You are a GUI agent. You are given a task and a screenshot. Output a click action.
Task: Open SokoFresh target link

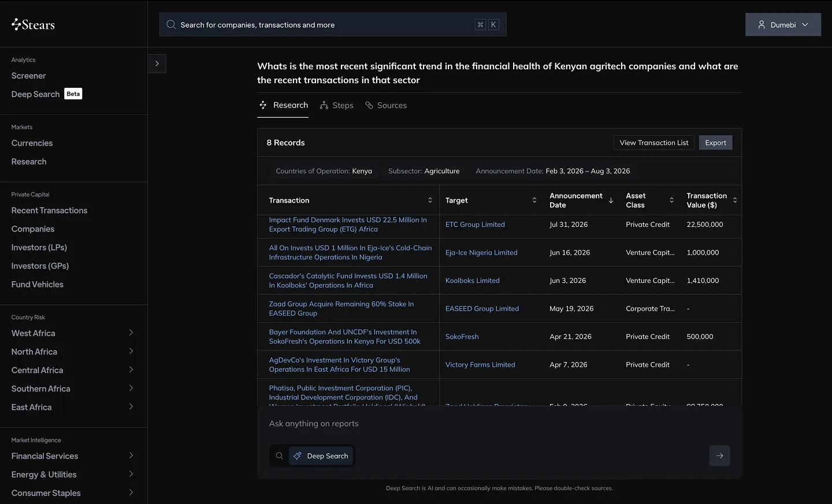coord(462,337)
